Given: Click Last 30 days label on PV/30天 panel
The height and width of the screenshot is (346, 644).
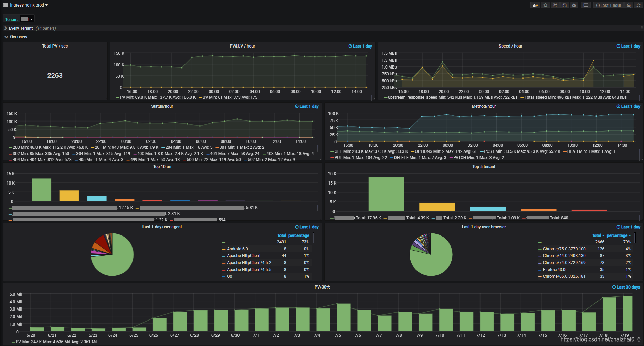Looking at the screenshot, I should coord(626,287).
